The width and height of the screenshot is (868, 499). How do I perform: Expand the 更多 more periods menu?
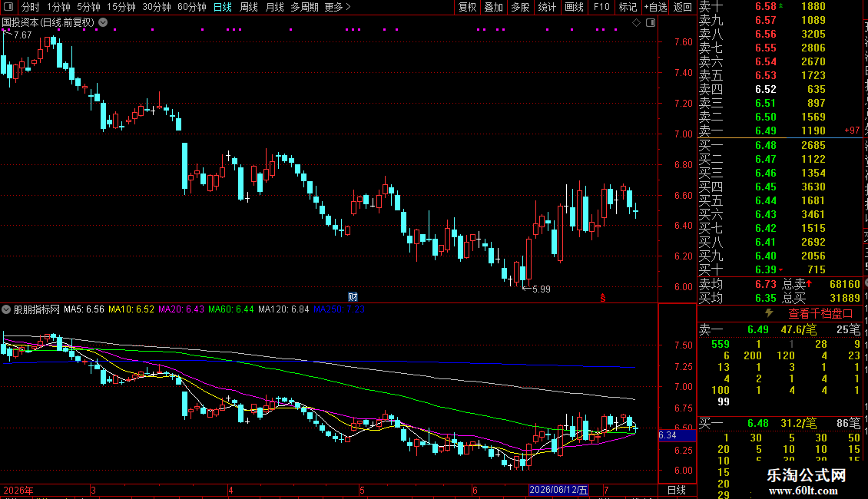click(x=337, y=7)
